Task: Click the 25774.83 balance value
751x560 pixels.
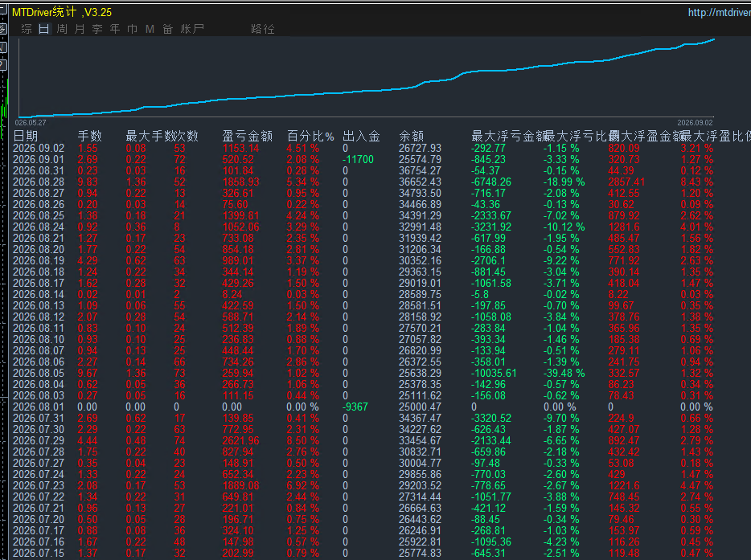Action: [420, 554]
